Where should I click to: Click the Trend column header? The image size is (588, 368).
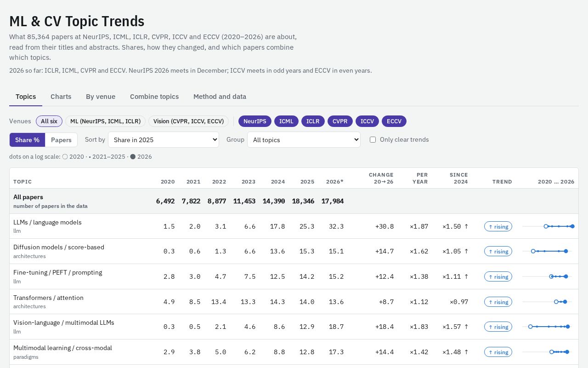point(502,182)
